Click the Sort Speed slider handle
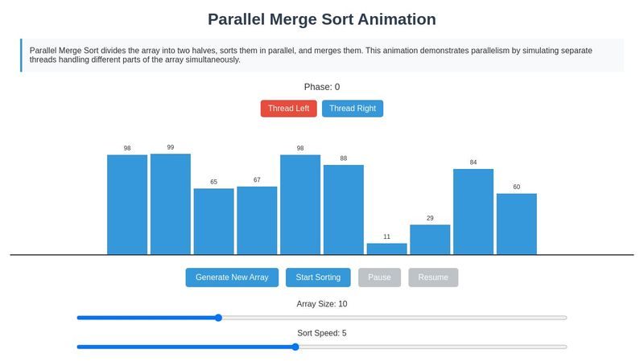This screenshot has width=644, height=362. pyautogui.click(x=295, y=347)
